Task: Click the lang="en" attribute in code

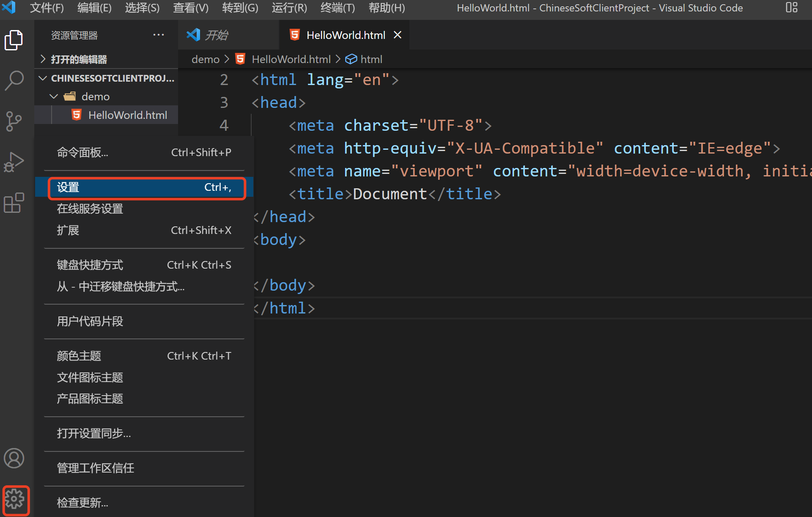Action: (348, 80)
